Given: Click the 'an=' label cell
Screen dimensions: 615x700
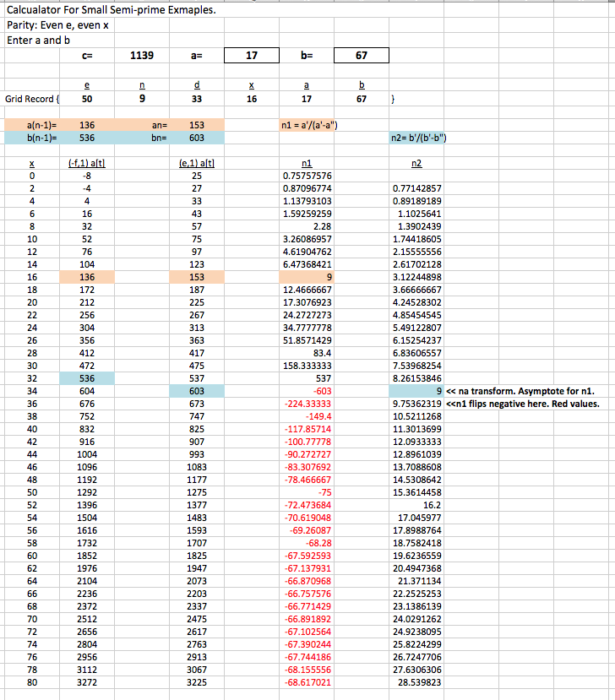Looking at the screenshot, I should 142,125.
